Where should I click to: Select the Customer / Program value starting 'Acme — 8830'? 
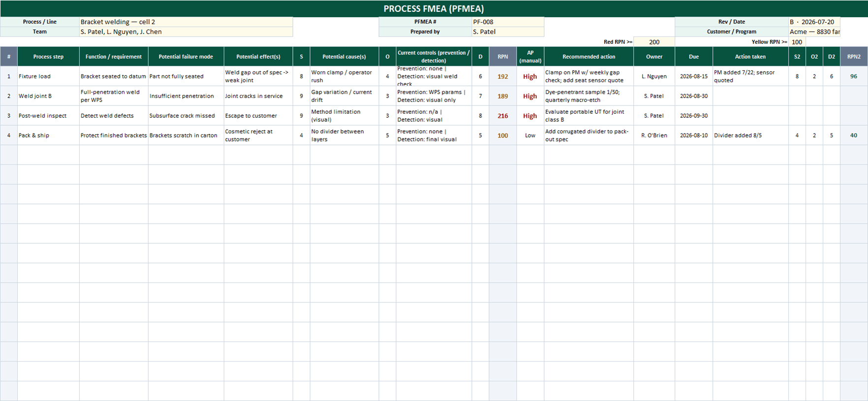point(814,32)
